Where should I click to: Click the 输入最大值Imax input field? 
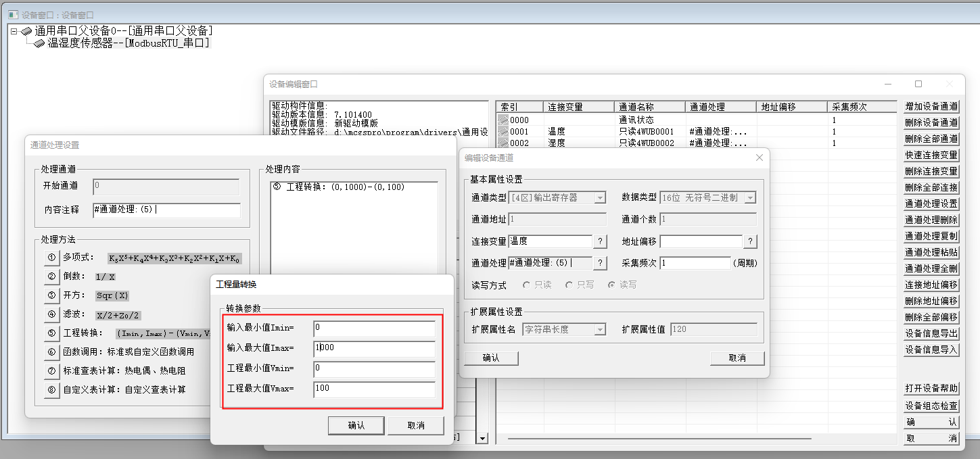click(374, 349)
